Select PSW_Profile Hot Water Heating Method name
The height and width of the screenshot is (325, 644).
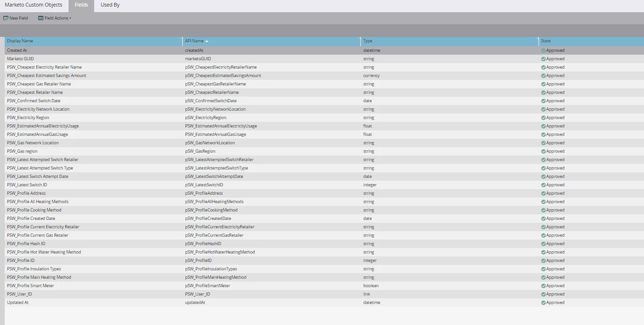pyautogui.click(x=44, y=252)
